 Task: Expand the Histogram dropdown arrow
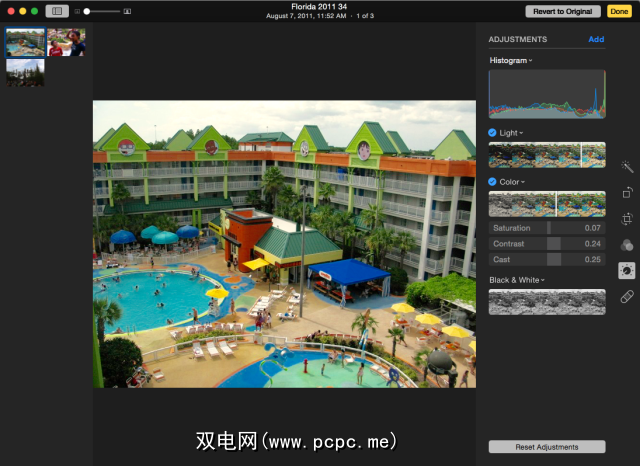pos(530,61)
